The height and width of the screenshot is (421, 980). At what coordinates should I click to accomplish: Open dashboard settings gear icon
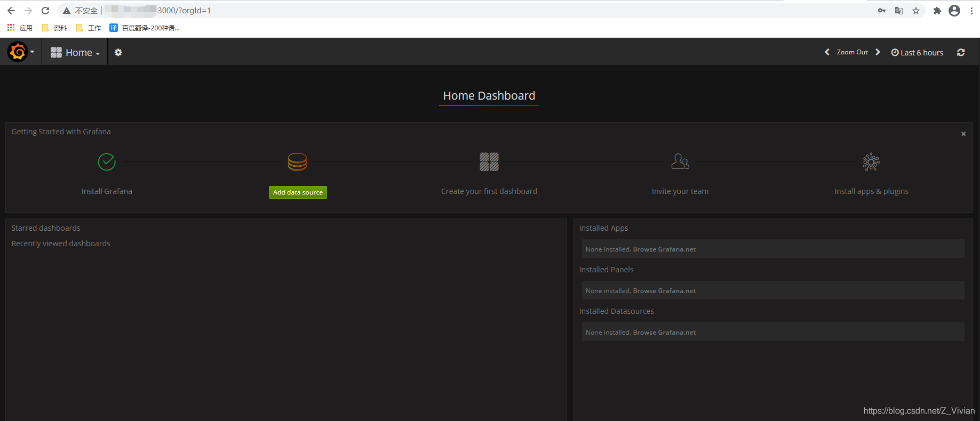(118, 52)
